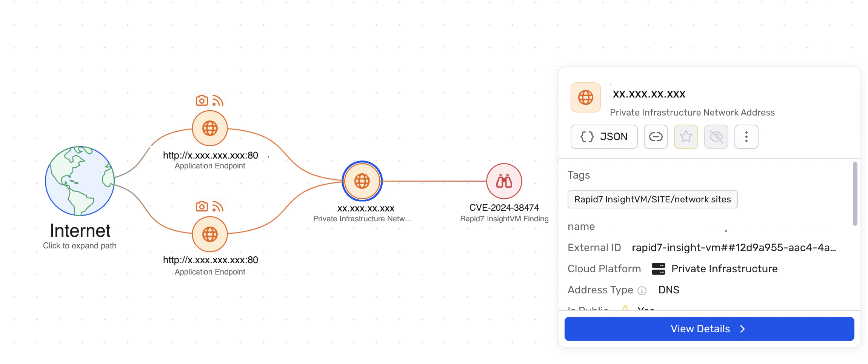Open the JSON view button
The height and width of the screenshot is (364, 868).
pyautogui.click(x=604, y=137)
